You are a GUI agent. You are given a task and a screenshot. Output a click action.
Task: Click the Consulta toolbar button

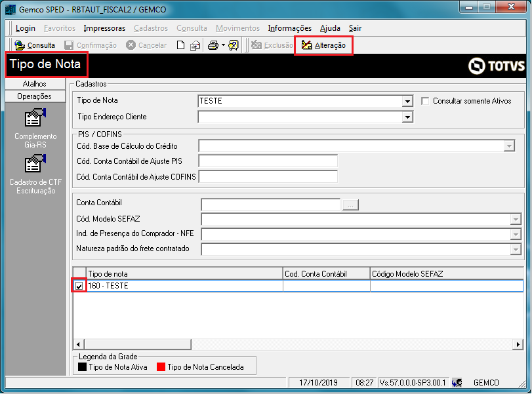tap(34, 45)
